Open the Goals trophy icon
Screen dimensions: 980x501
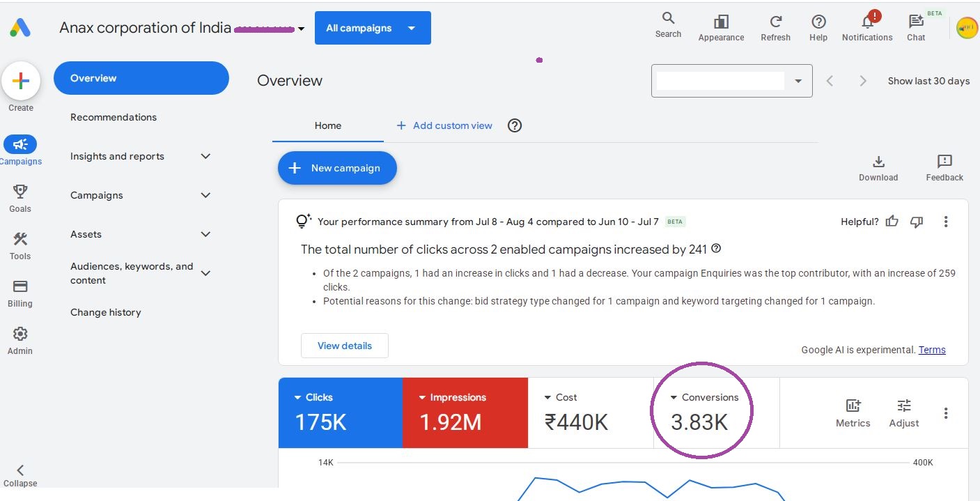(x=20, y=192)
